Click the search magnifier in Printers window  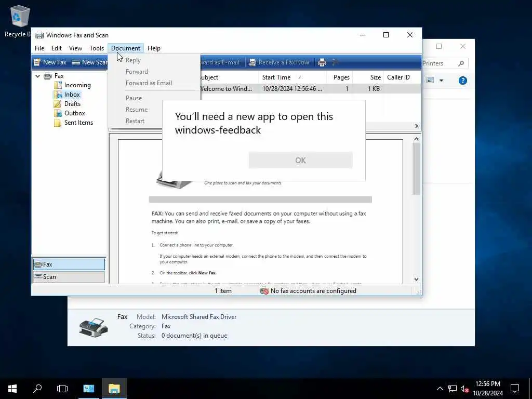(461, 63)
